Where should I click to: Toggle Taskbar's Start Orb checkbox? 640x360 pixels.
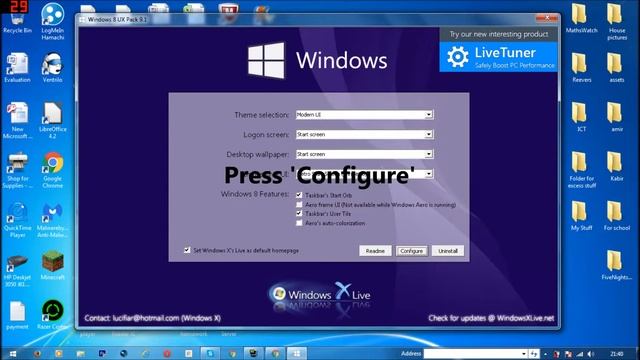point(299,195)
